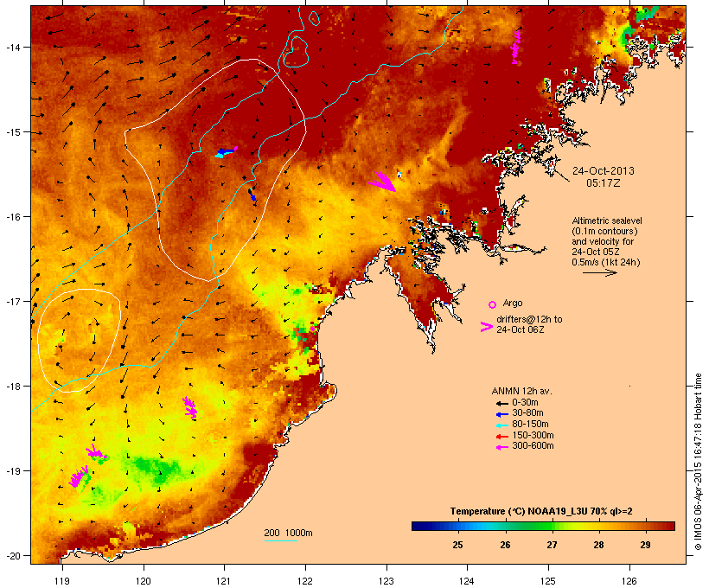
Task: Click the 05:17Z time label
Action: 604,183
